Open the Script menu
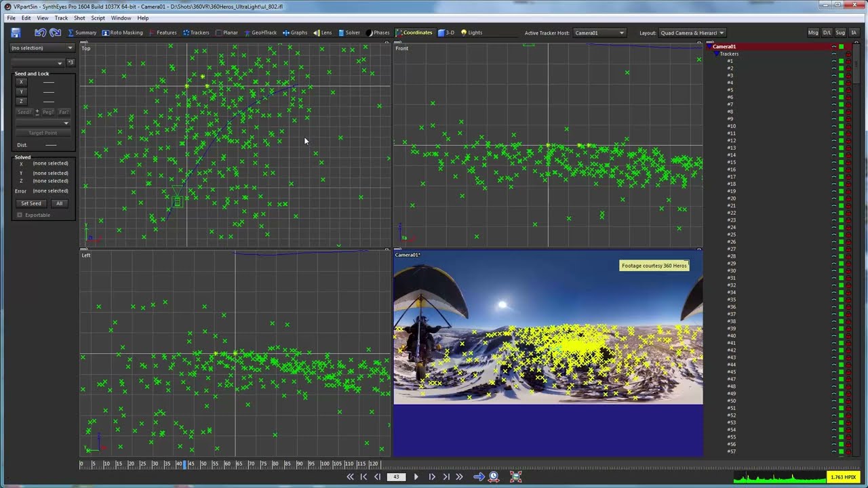Viewport: 868px width, 488px height. (98, 18)
